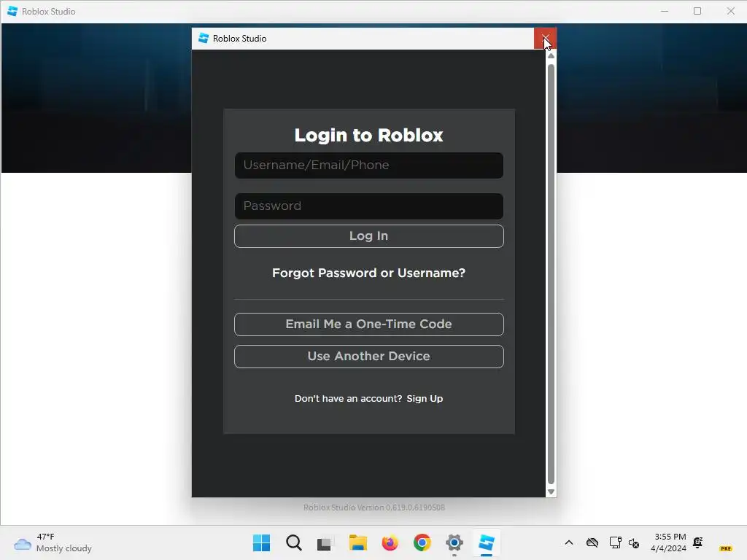Choose Use Another Device option
This screenshot has height=560, width=747.
tap(368, 356)
